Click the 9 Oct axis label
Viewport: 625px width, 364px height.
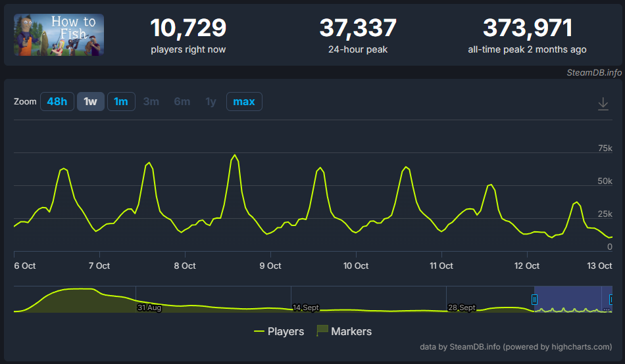point(270,265)
